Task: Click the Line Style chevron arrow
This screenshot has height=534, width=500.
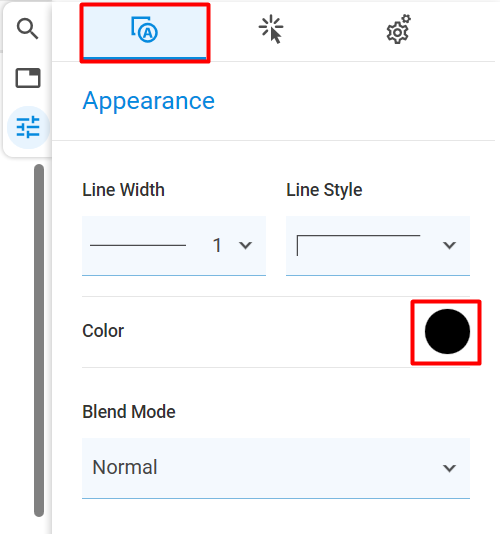Action: pos(449,245)
